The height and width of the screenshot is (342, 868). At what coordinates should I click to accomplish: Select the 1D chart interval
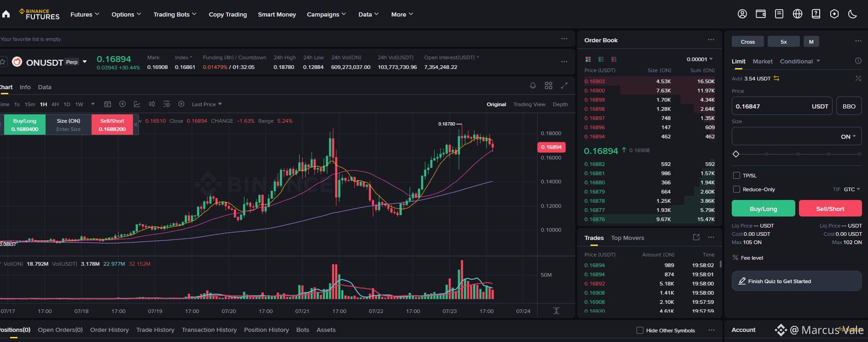point(67,104)
